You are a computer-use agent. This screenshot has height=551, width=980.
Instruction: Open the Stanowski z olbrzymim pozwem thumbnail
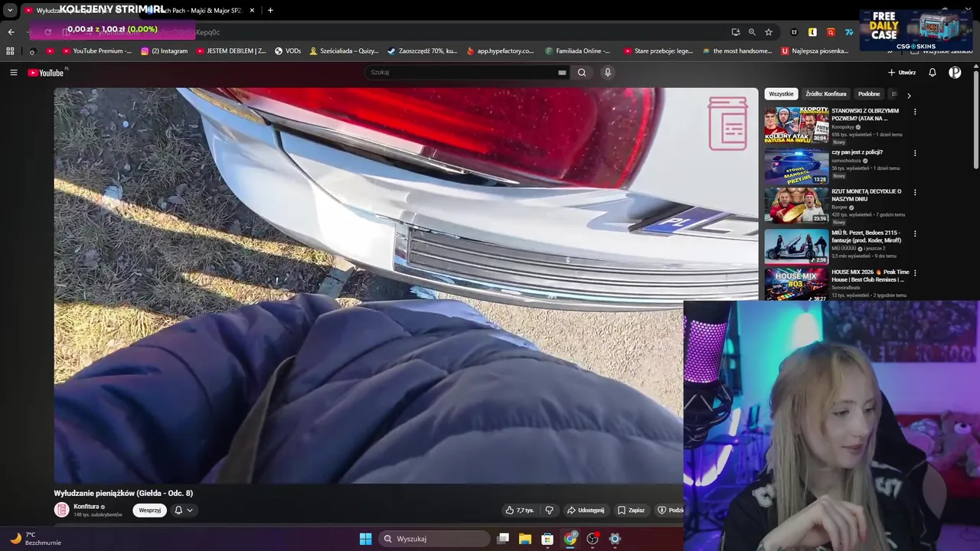[x=796, y=125]
